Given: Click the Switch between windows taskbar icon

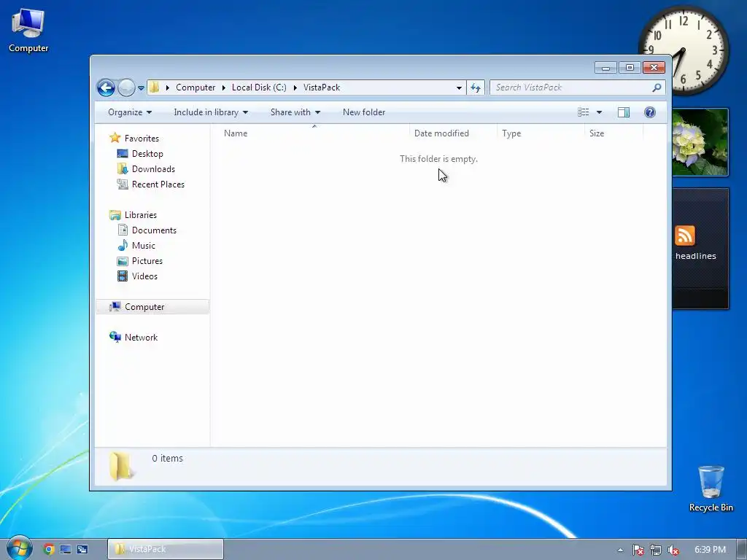Looking at the screenshot, I should pyautogui.click(x=82, y=549).
